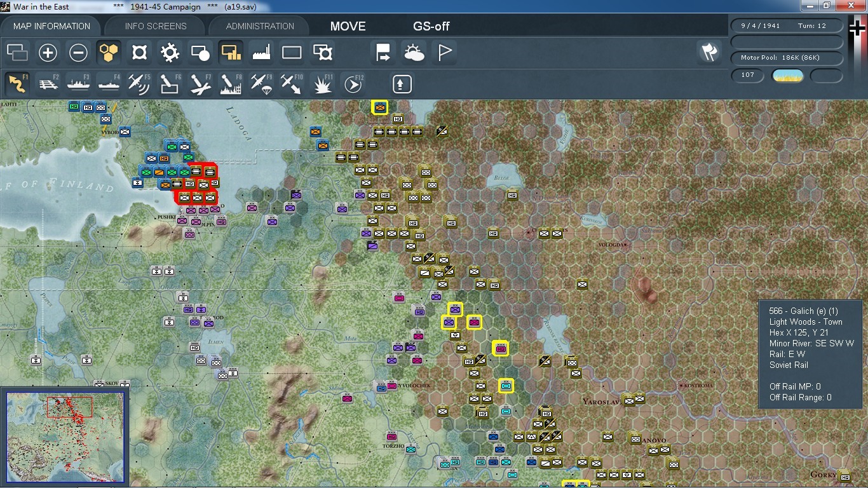
Task: Toggle the hex grid display
Action: click(x=109, y=53)
